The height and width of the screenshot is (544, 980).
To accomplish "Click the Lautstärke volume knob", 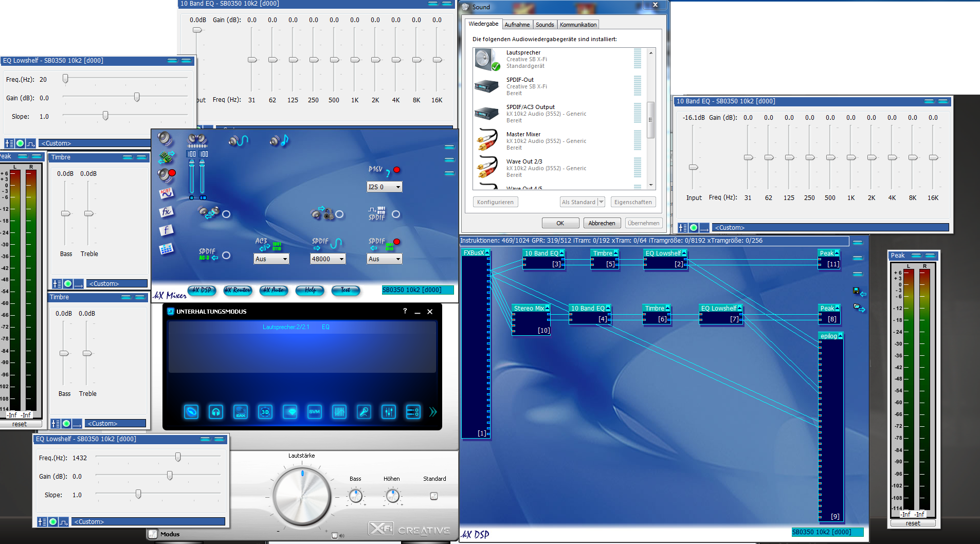I will [x=302, y=496].
